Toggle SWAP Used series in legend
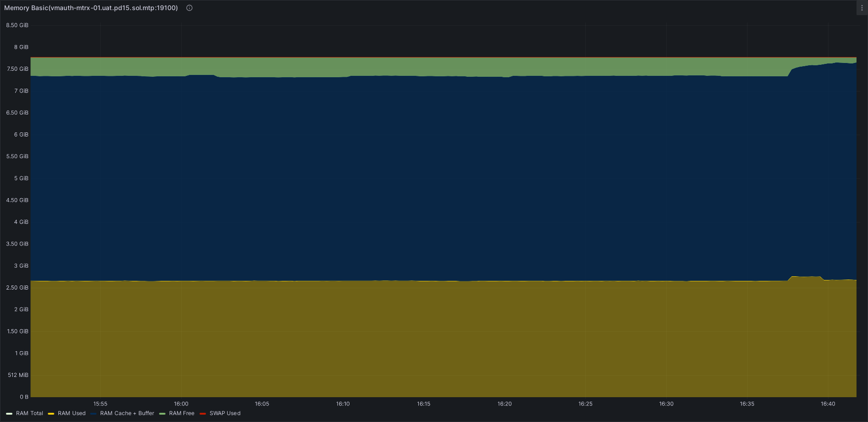 [225, 413]
